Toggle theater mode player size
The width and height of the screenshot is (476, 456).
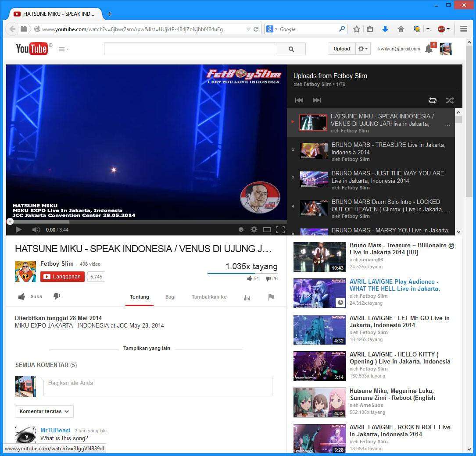267,229
